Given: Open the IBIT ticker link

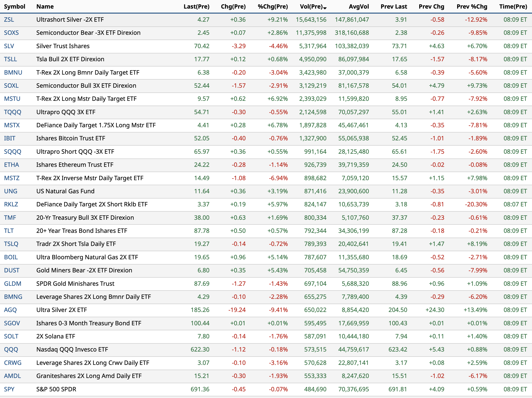Looking at the screenshot, I should tap(10, 138).
